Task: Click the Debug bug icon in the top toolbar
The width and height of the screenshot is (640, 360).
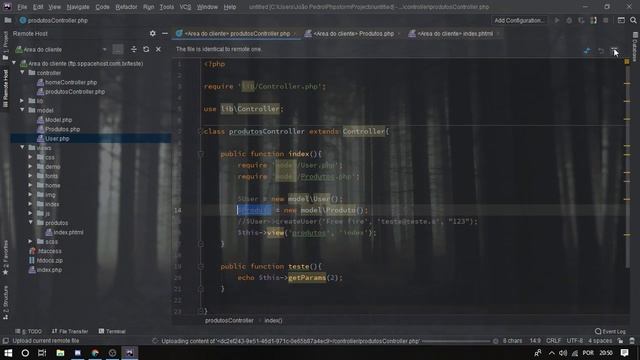Action: (569, 20)
